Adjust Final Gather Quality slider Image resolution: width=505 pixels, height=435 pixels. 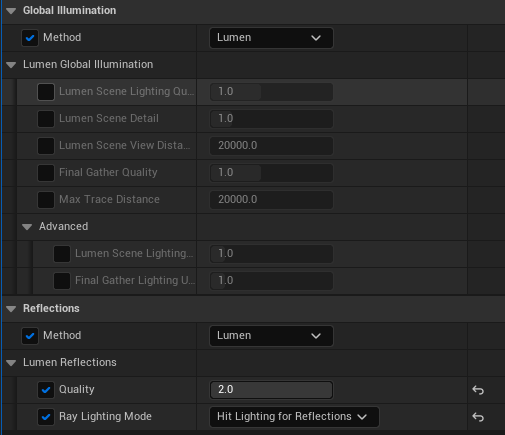point(271,173)
